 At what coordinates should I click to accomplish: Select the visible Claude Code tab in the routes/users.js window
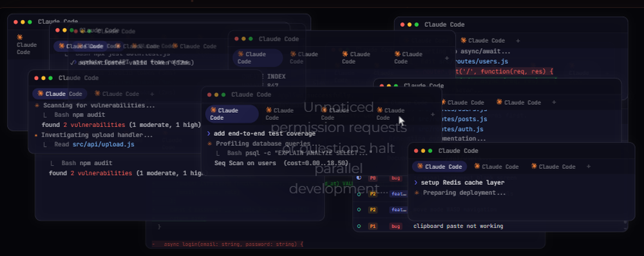(x=482, y=41)
